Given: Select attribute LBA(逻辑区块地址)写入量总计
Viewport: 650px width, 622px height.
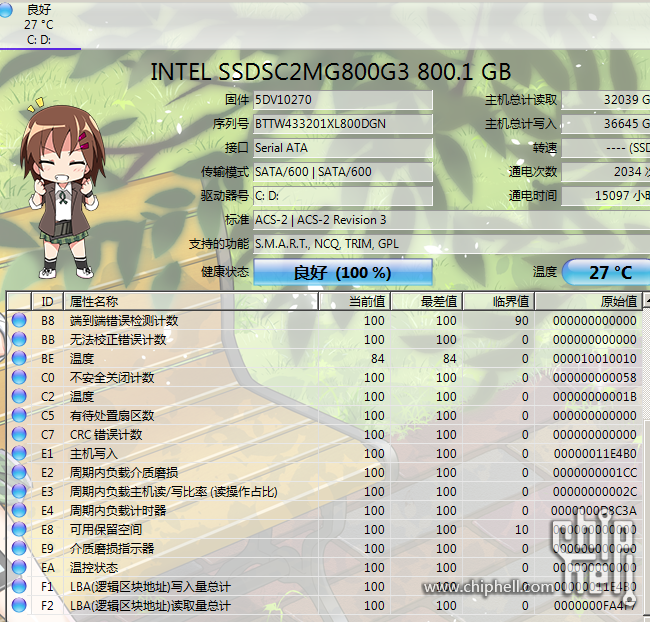Looking at the screenshot, I should [x=150, y=587].
